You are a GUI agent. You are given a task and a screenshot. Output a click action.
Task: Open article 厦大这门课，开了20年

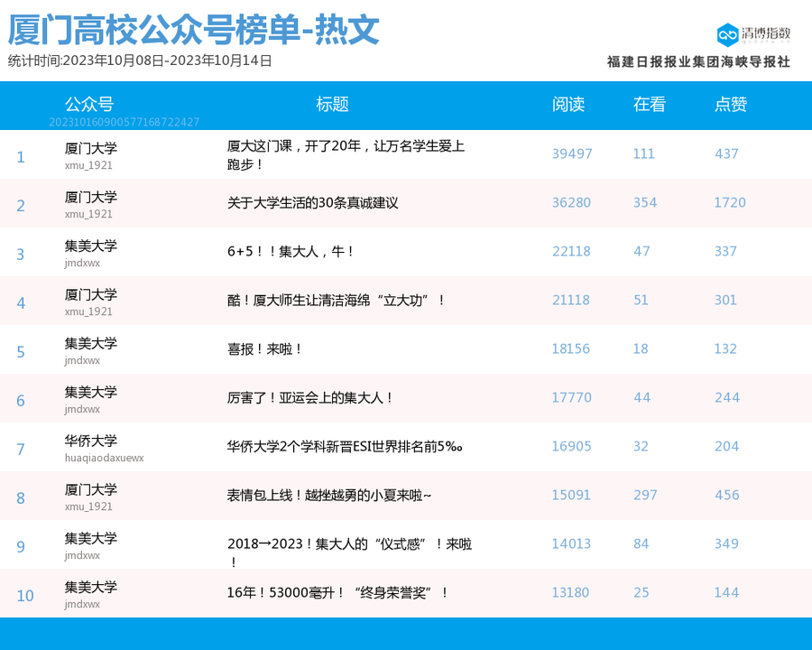pyautogui.click(x=346, y=155)
